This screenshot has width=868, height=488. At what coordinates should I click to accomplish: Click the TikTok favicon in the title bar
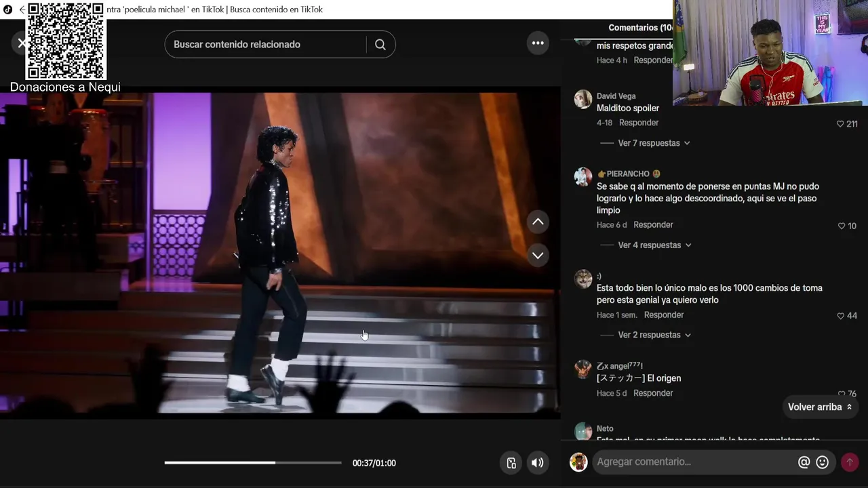[x=8, y=9]
